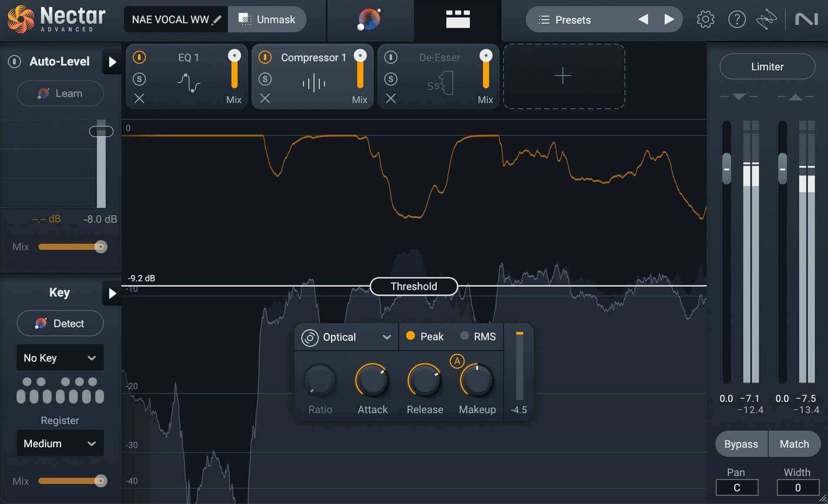Image resolution: width=828 pixels, height=504 pixels.
Task: Click the inter-plugin communication icon
Action: (766, 20)
